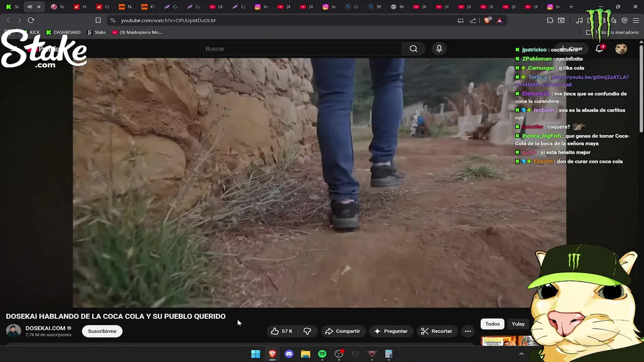
Task: Open DASHBOARD bookmark
Action: tap(63, 32)
